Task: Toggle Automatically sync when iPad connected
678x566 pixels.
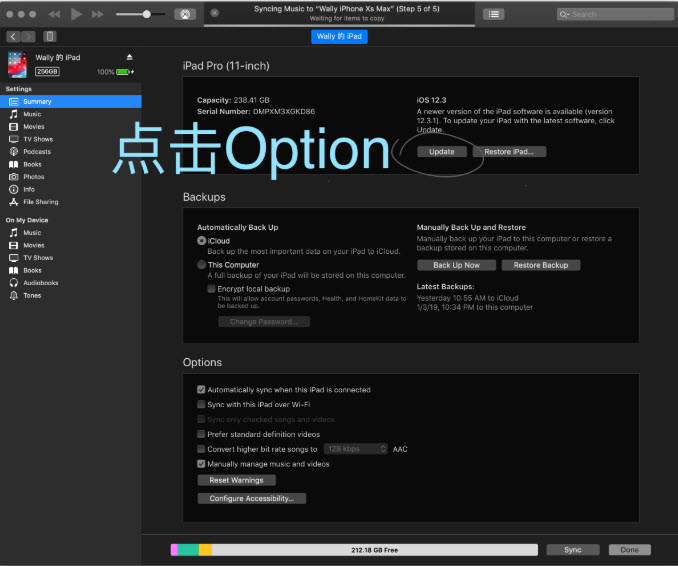Action: [201, 390]
